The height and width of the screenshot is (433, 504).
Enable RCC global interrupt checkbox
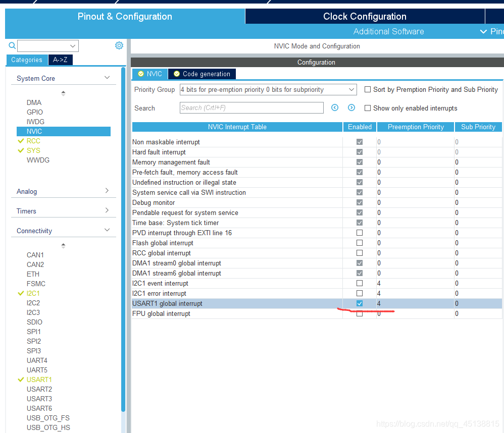coord(360,253)
